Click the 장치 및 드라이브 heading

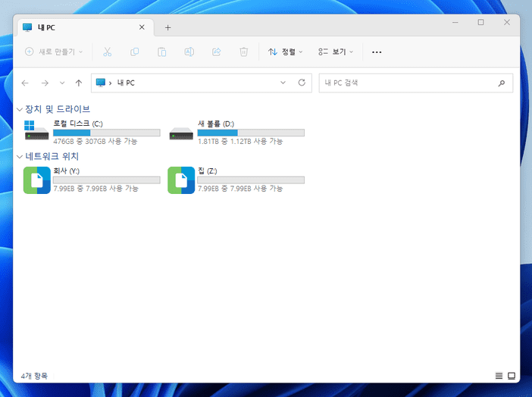(58, 109)
